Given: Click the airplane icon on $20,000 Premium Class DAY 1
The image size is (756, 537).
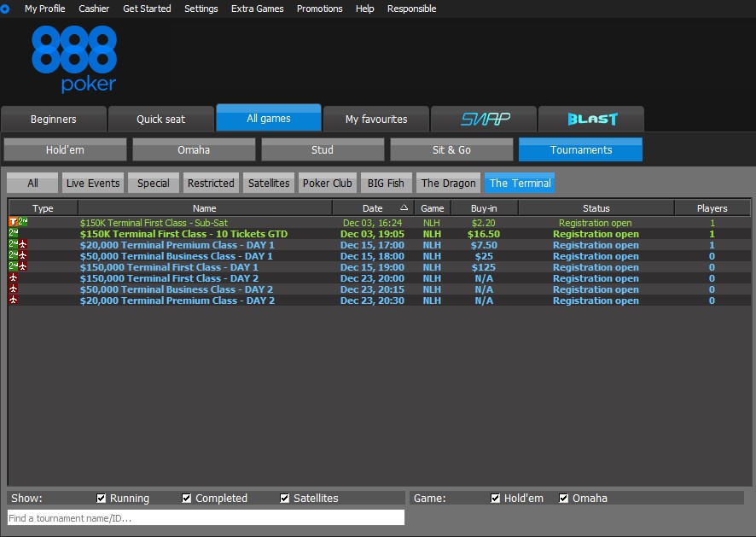Looking at the screenshot, I should (x=23, y=245).
